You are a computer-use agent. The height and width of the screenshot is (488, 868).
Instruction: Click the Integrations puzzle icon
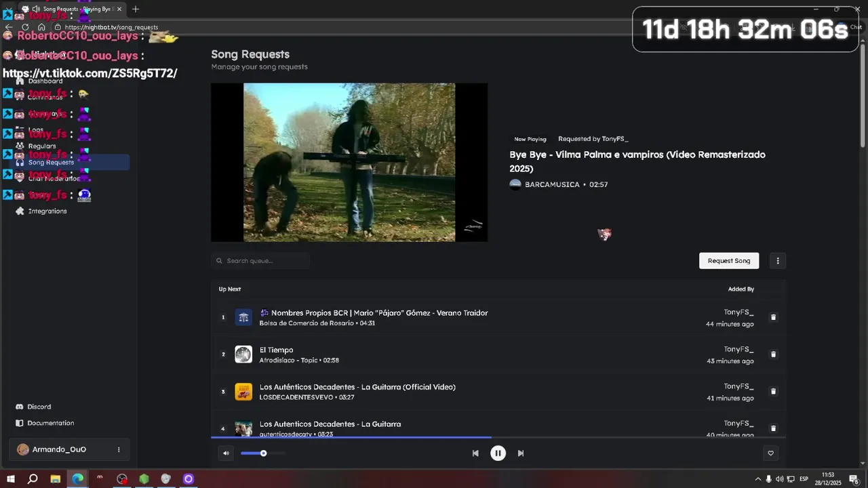pos(20,211)
